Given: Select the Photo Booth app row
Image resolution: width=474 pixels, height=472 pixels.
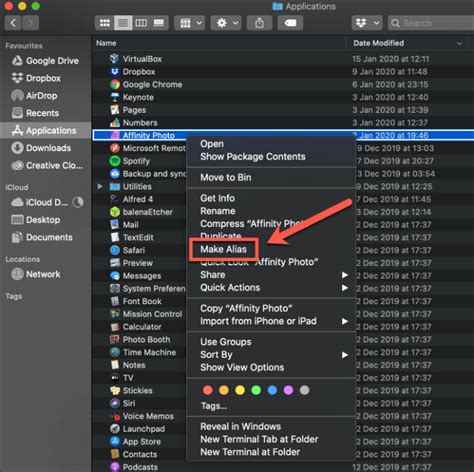Looking at the screenshot, I should pos(139,340).
